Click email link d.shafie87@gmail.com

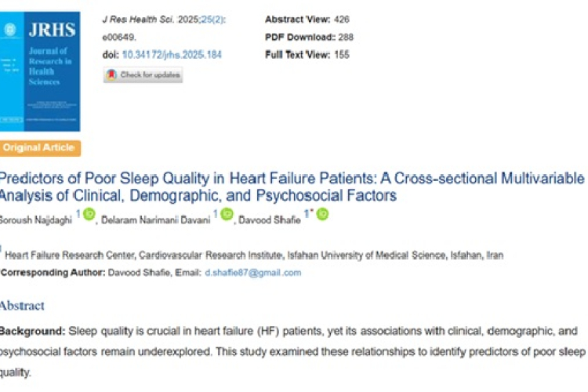pos(253,273)
